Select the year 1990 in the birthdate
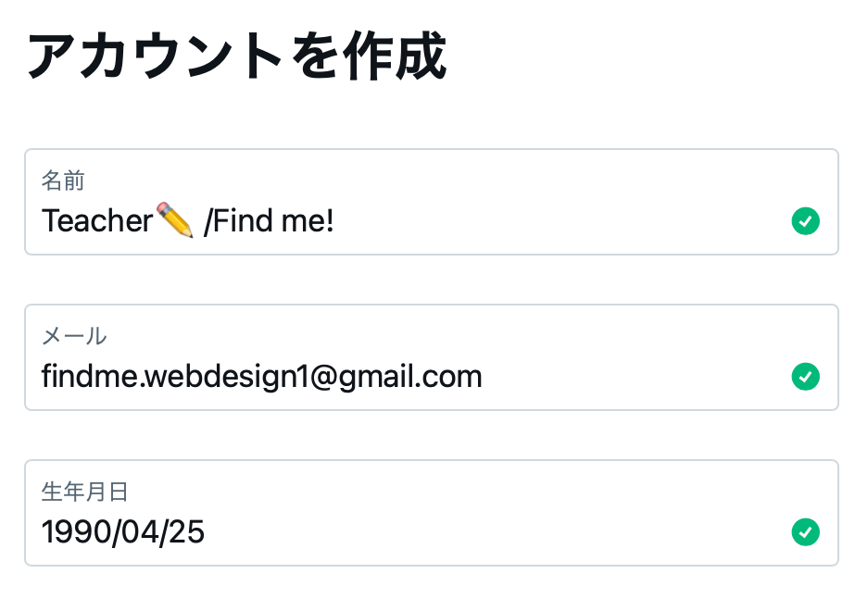The image size is (868, 611). [76, 532]
